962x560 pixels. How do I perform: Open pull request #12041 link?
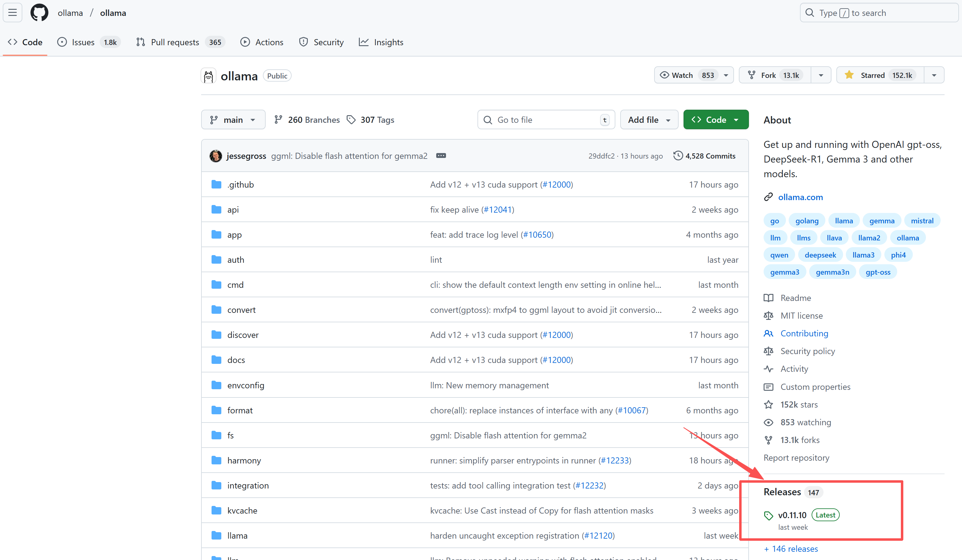[x=497, y=210]
